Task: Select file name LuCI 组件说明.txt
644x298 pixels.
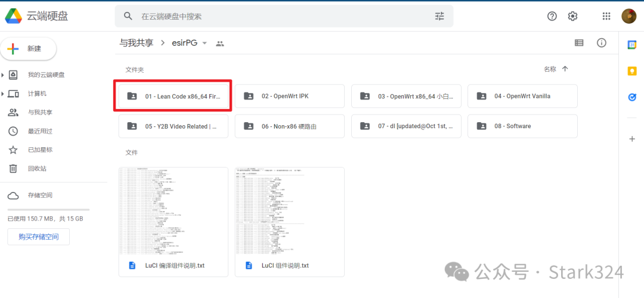Action: [285, 266]
